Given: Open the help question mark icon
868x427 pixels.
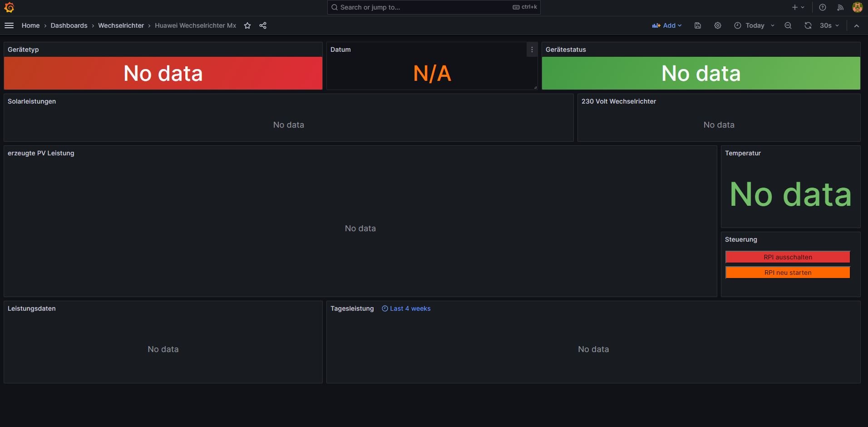Looking at the screenshot, I should tap(823, 7).
